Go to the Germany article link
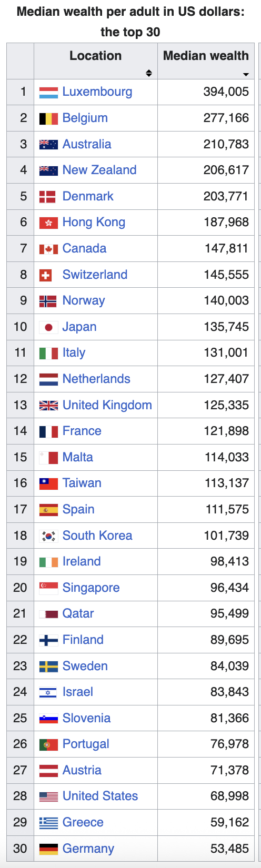 tap(88, 849)
